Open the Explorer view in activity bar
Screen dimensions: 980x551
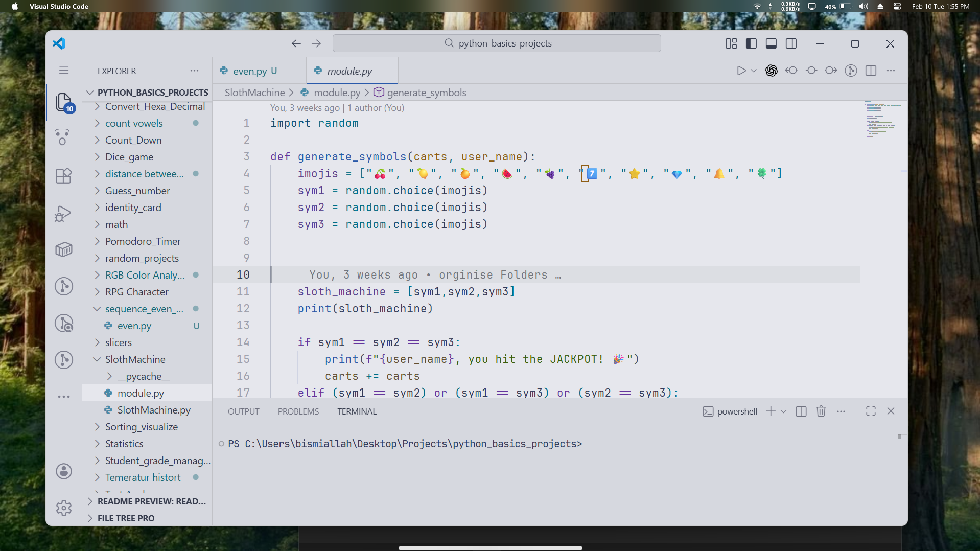[64, 102]
